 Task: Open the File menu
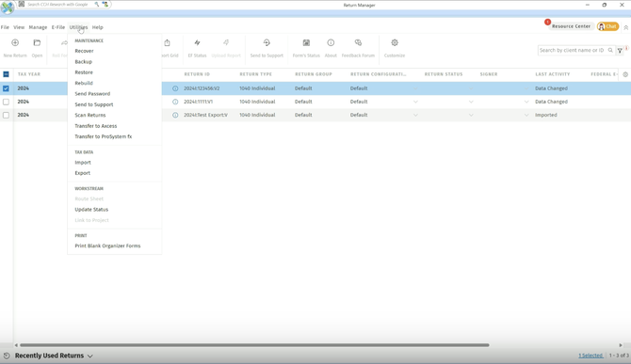pos(5,27)
